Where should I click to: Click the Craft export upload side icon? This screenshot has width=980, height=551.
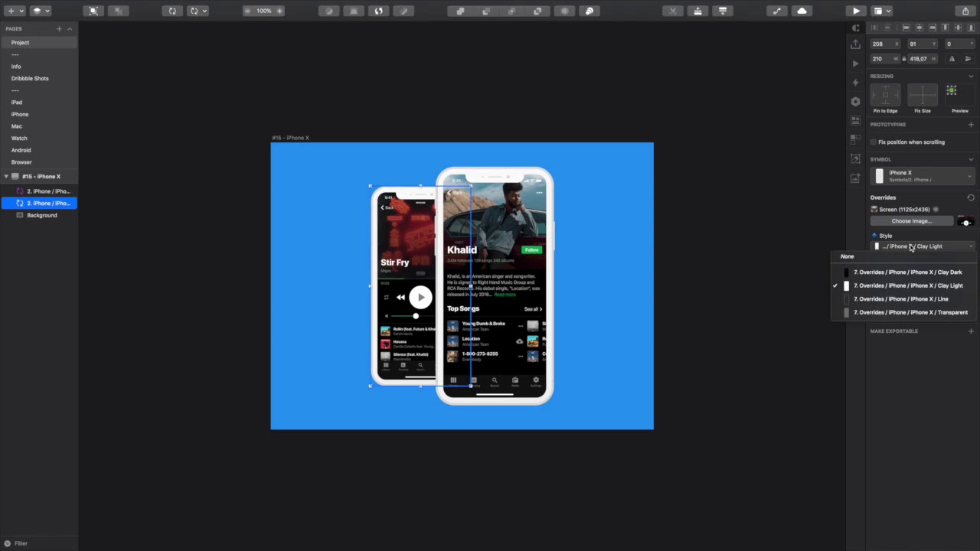(x=856, y=44)
